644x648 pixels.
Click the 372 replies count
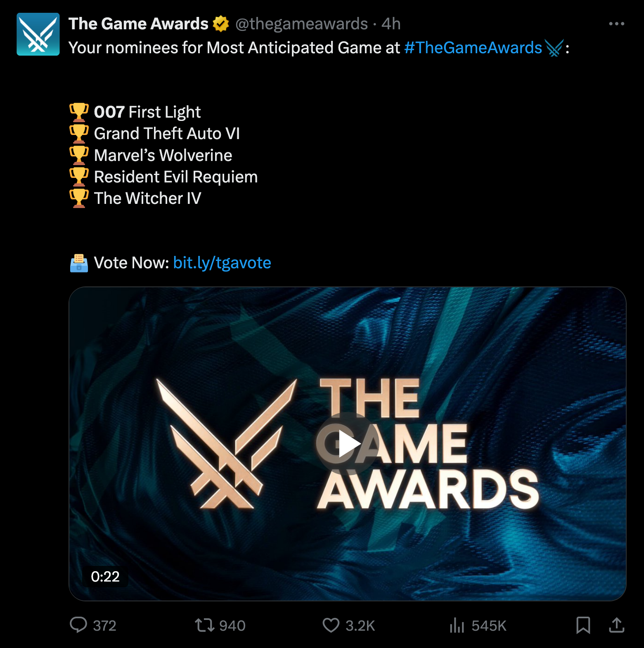[x=104, y=626]
